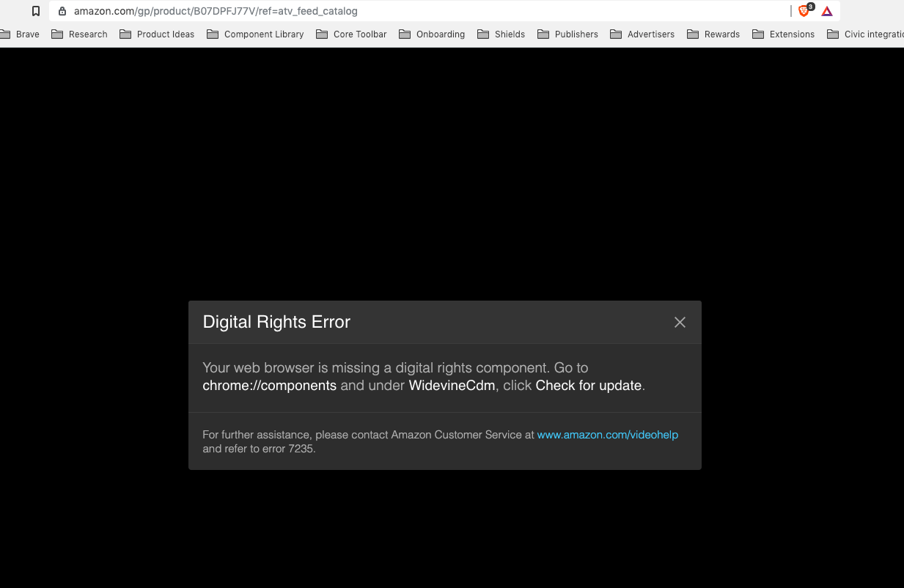Click the 'refer to error 7235' text
Viewport: 904px width, 588px height.
[269, 449]
